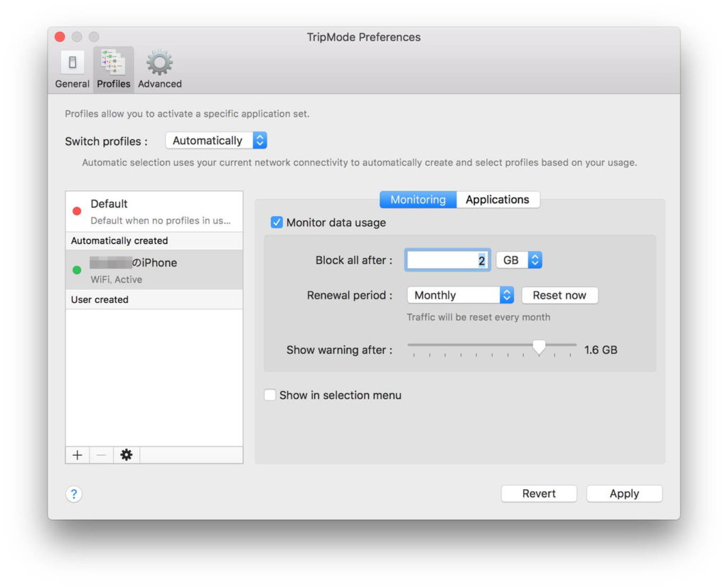Open the profile actions gear menu
The image size is (728, 588).
point(127,455)
